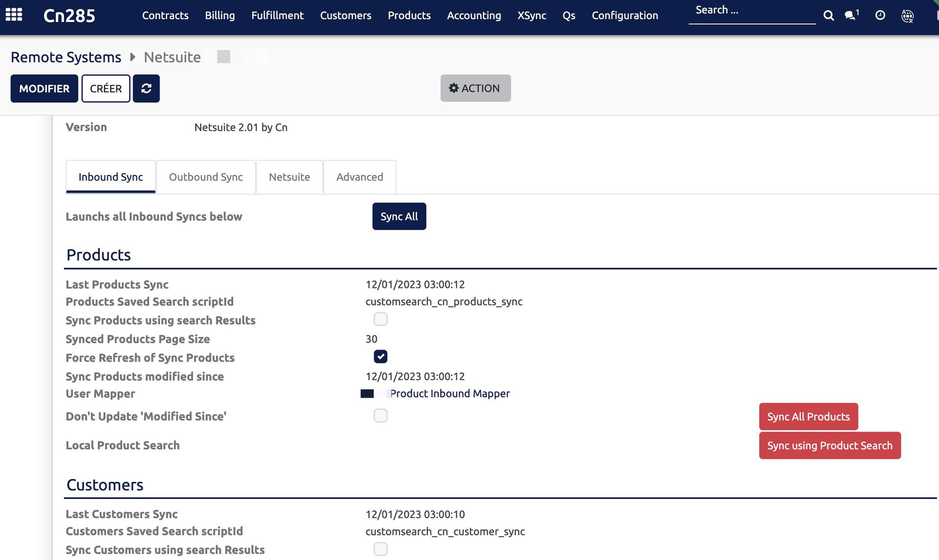This screenshot has width=939, height=560.
Task: Switch to the Netsuite tab
Action: [290, 177]
